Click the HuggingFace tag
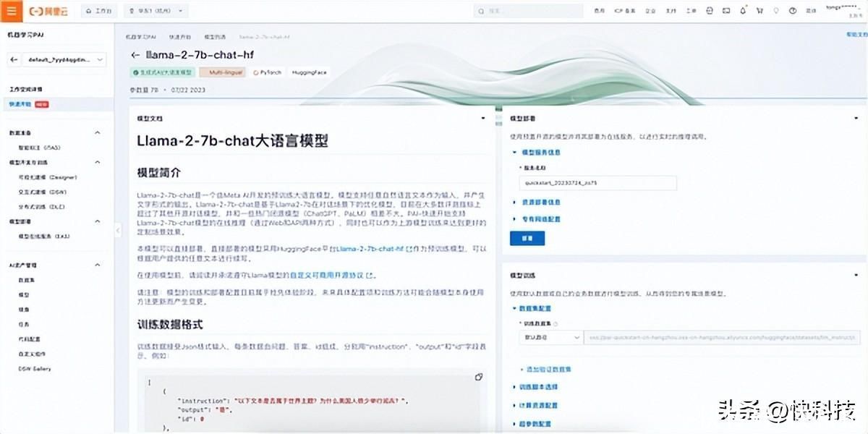The height and width of the screenshot is (434, 868). 308,73
